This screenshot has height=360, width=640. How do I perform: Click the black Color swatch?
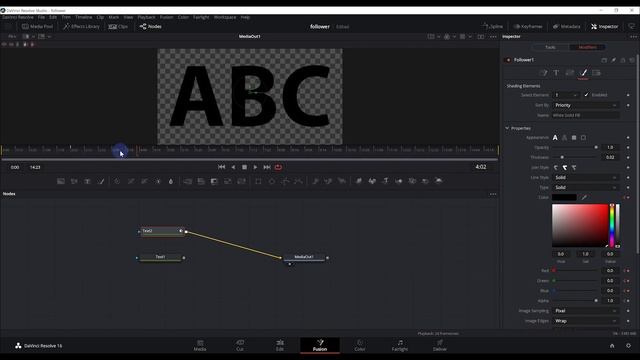click(x=564, y=198)
